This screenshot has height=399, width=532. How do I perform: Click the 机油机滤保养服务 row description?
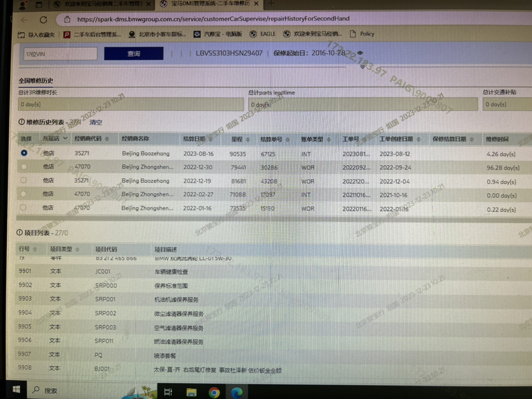pos(177,300)
